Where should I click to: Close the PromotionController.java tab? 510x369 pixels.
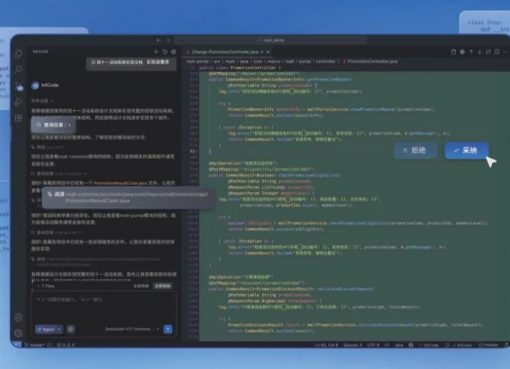(268, 52)
